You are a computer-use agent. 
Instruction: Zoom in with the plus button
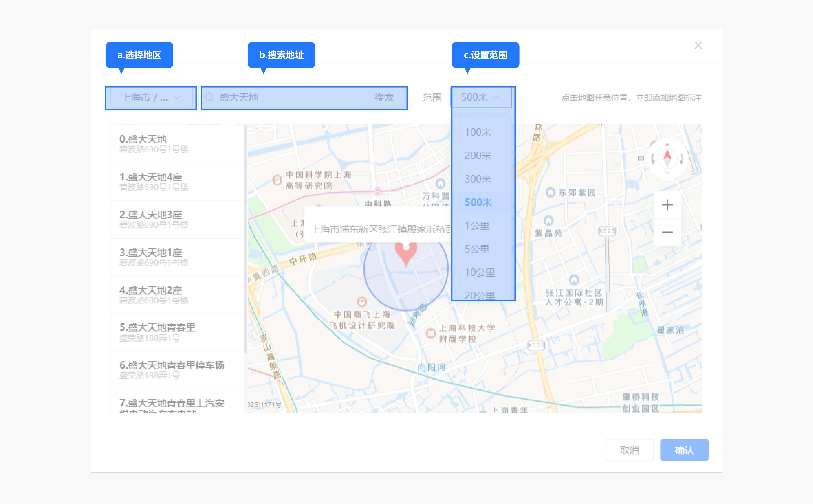[x=667, y=205]
